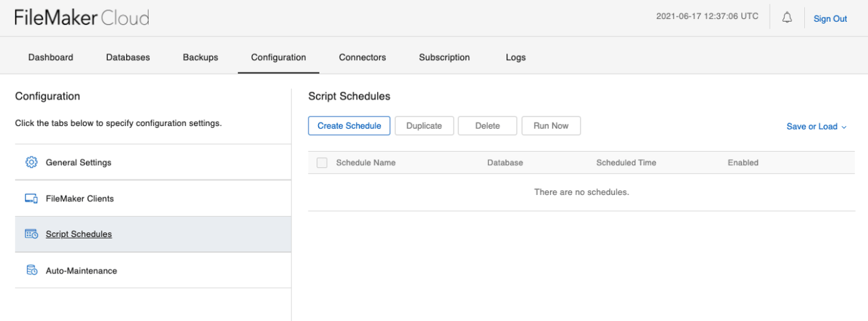Click the Schedule Name column header
868x321 pixels.
(366, 163)
